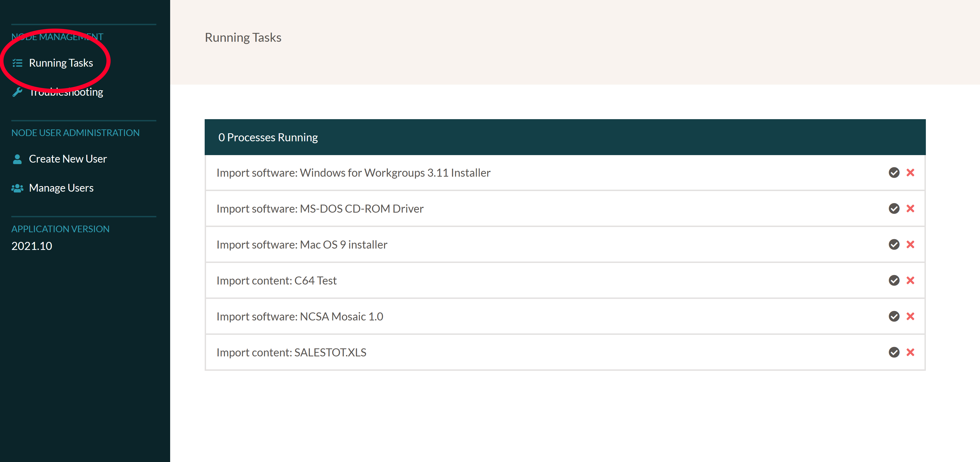
Task: Go to Create New User
Action: click(x=68, y=159)
